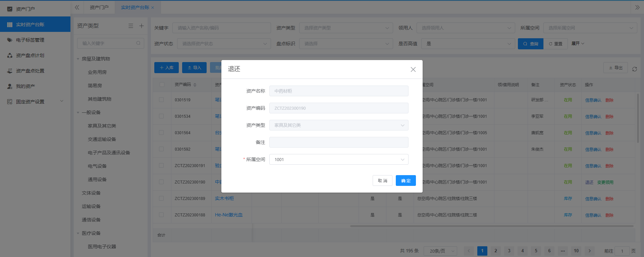Screen dimensions: 644x257
Task: Close the 退还 dialog with the X icon
Action: pyautogui.click(x=413, y=69)
